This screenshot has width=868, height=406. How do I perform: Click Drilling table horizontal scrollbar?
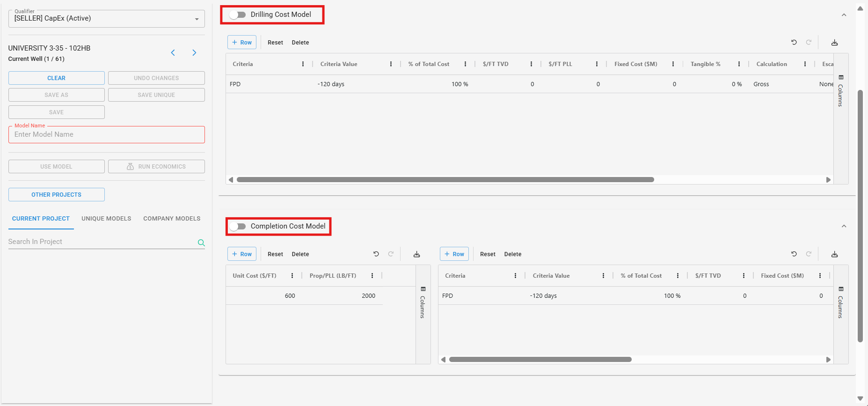point(445,180)
